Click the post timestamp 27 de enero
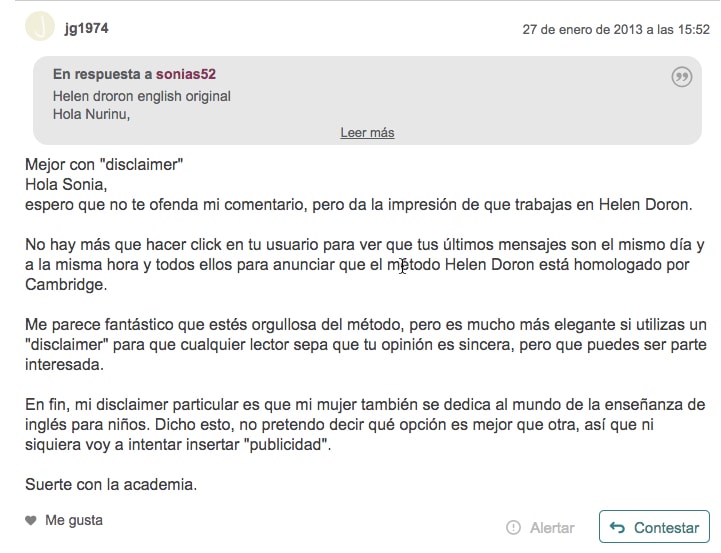 pyautogui.click(x=616, y=29)
